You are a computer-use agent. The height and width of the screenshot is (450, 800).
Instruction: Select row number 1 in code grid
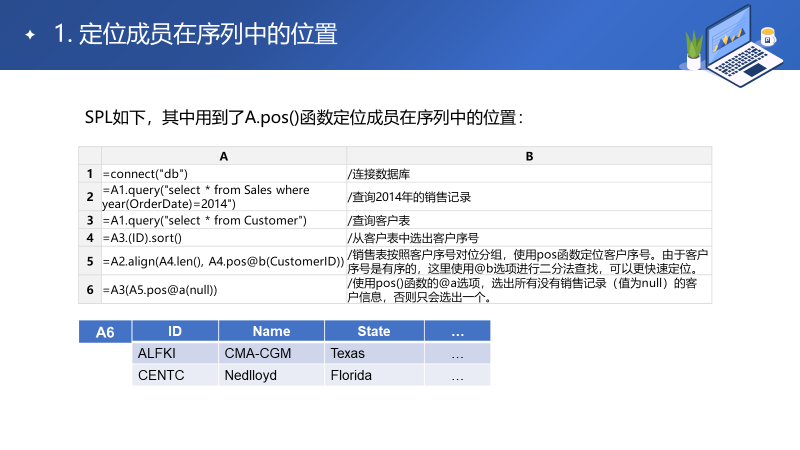90,173
